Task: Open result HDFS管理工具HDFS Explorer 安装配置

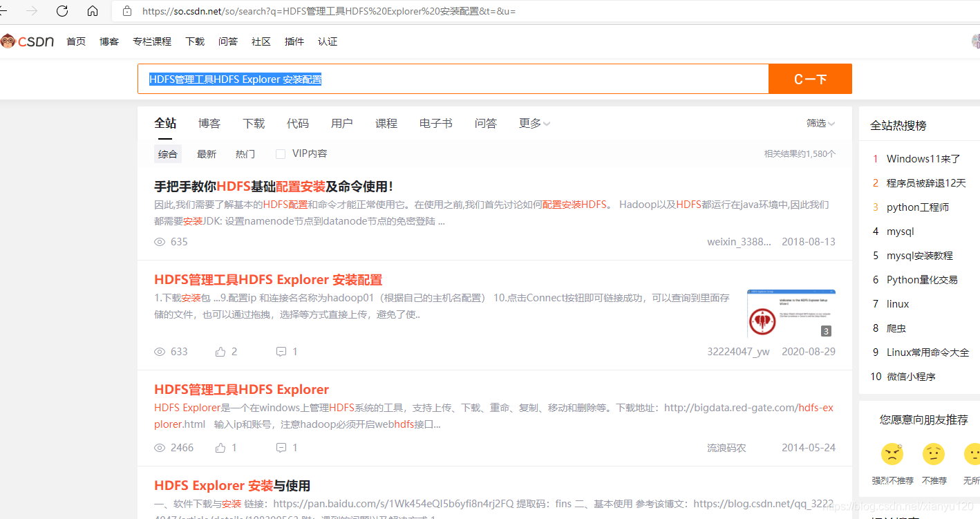Action: [268, 280]
